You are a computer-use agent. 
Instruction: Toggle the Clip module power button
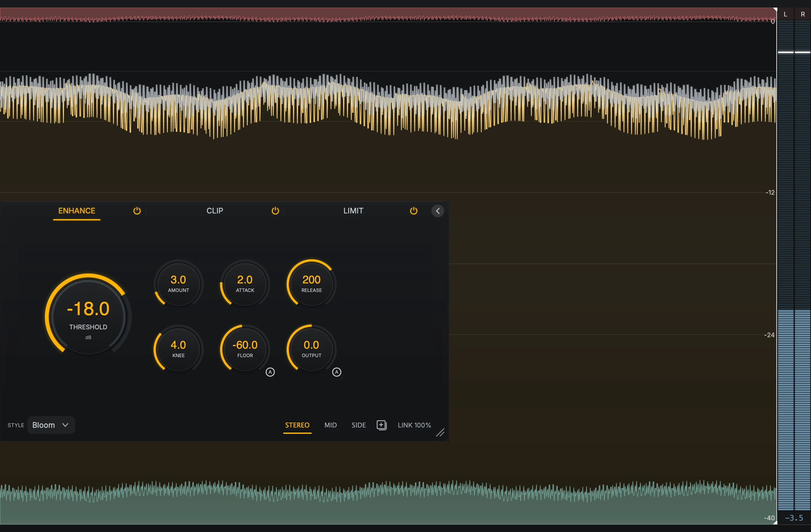point(275,211)
